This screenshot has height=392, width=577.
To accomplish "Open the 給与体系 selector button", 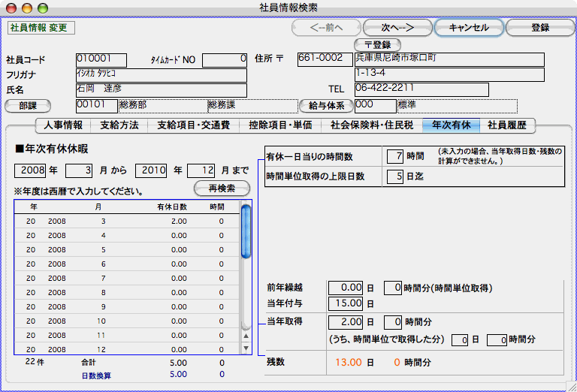I will [x=326, y=106].
